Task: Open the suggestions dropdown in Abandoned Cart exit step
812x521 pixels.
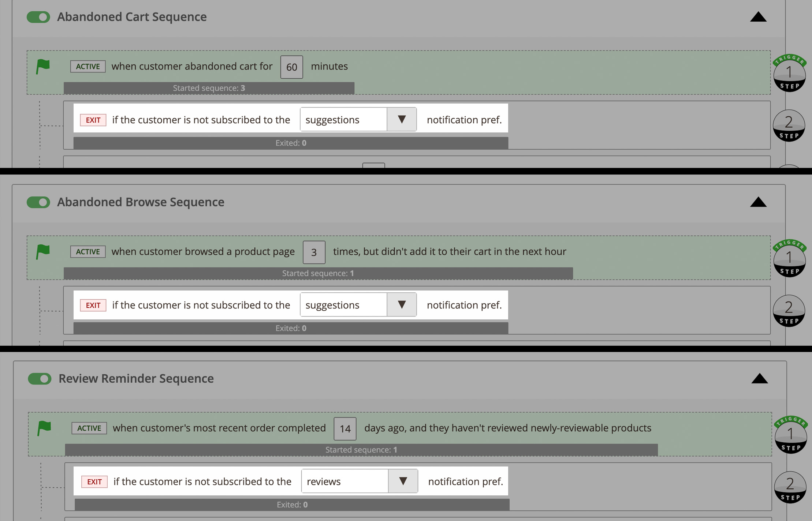Action: (402, 119)
